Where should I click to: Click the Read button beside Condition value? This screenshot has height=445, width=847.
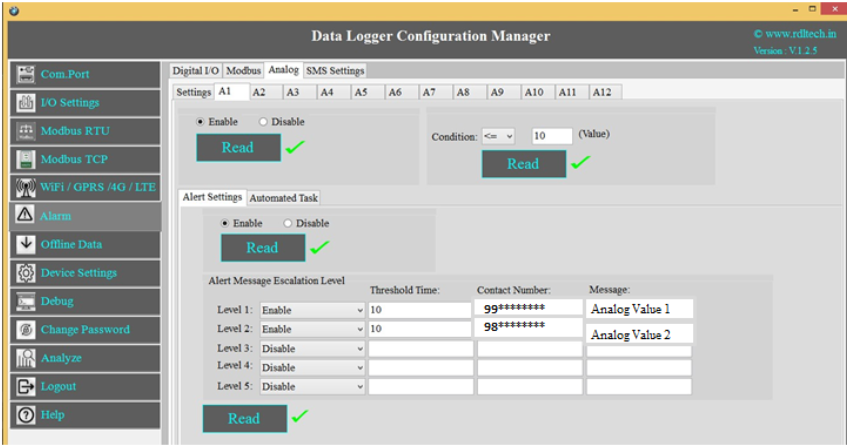coord(523,164)
